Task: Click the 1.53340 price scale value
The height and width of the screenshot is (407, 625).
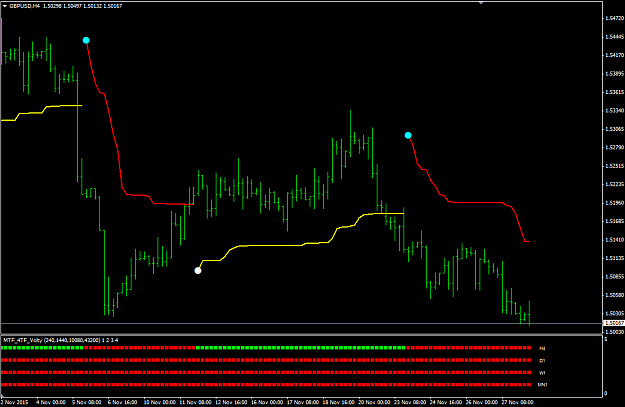Action: click(614, 110)
